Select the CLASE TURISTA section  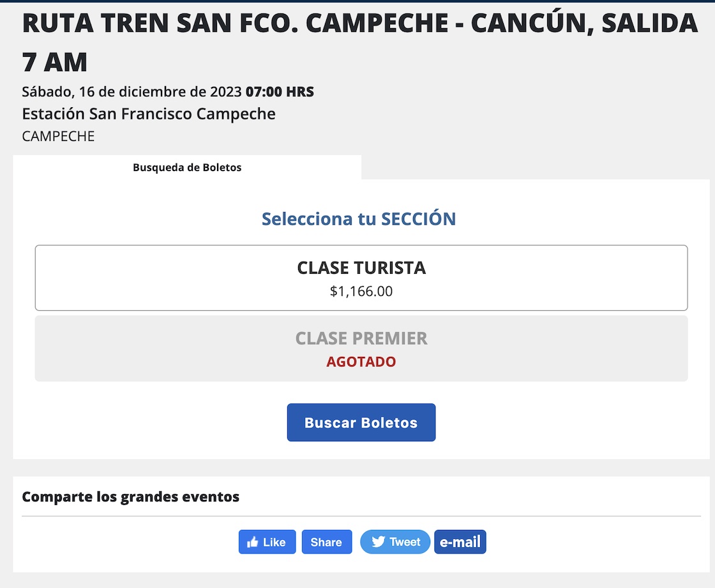pos(361,278)
